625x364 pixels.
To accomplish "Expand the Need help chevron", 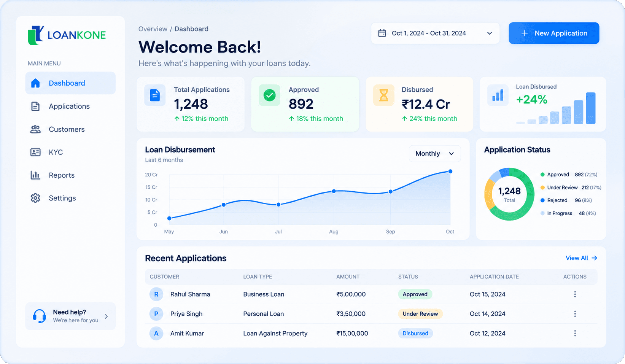I will click(x=106, y=316).
